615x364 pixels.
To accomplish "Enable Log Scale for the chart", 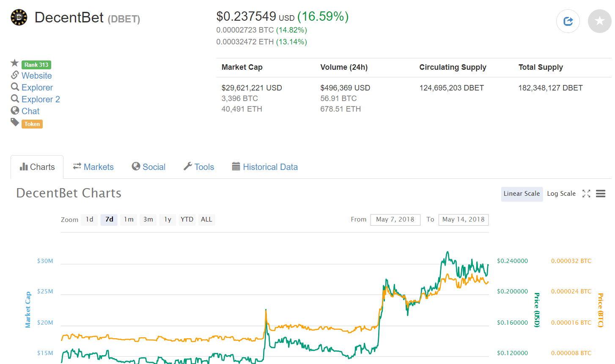I will (x=561, y=193).
